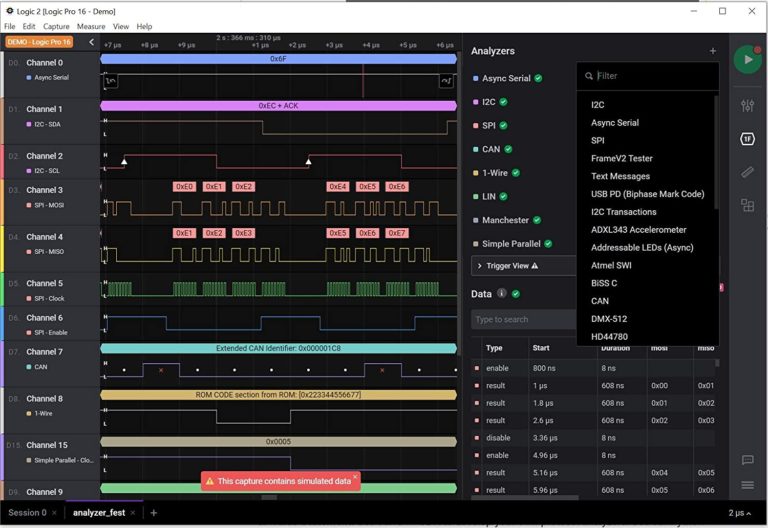Screen dimensions: 768x528
Task: Select I2C from analyzer list
Action: (x=598, y=105)
